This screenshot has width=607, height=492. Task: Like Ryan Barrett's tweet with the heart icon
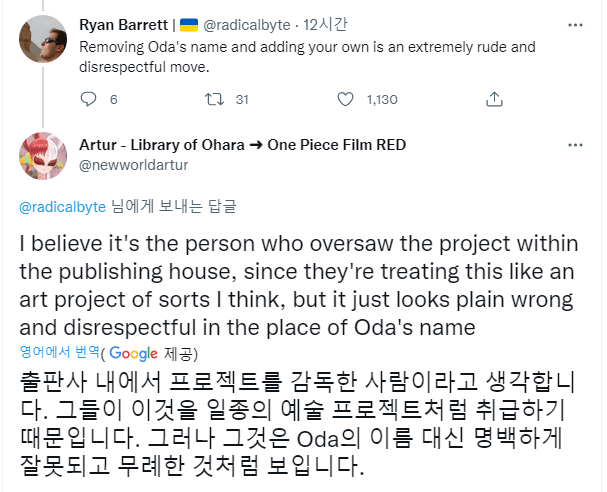pyautogui.click(x=345, y=99)
